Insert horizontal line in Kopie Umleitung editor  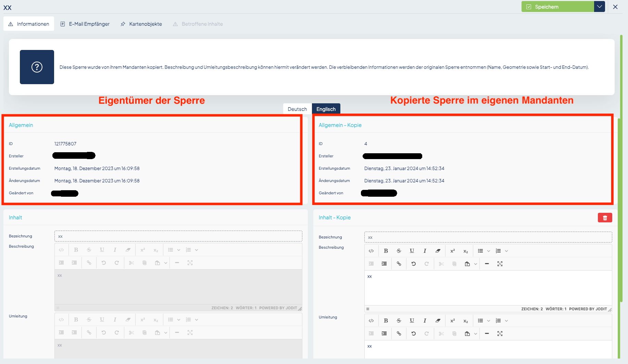pos(487,334)
